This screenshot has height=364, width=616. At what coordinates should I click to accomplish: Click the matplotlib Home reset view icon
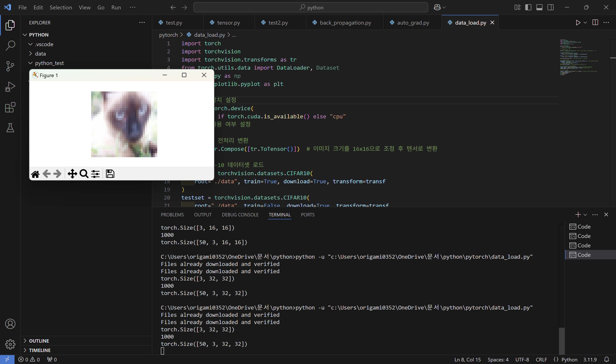pos(35,174)
